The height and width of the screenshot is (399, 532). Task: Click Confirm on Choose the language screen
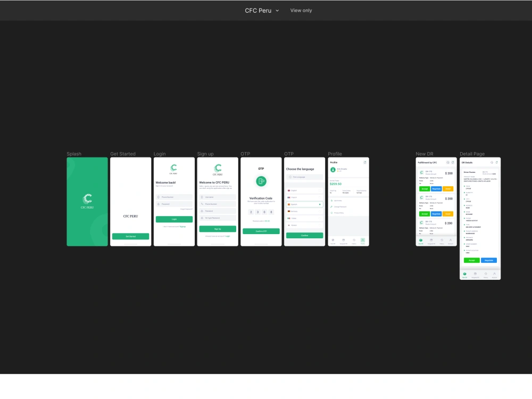coord(304,235)
